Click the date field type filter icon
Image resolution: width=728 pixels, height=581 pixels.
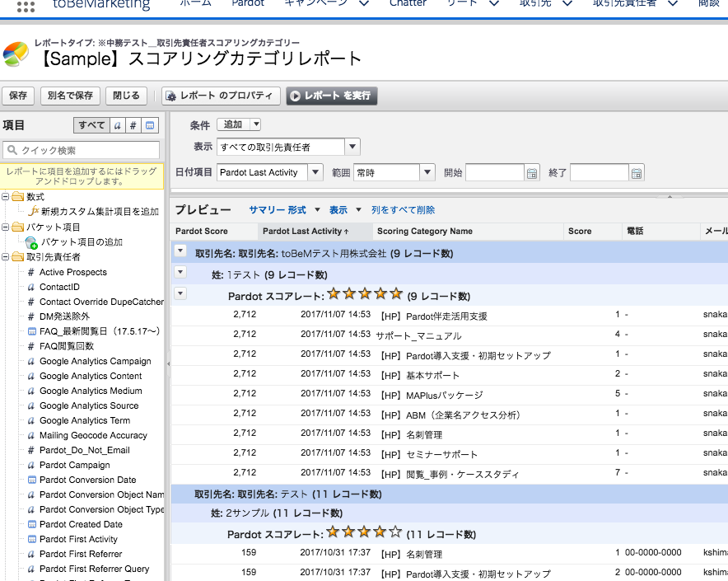pos(150,125)
